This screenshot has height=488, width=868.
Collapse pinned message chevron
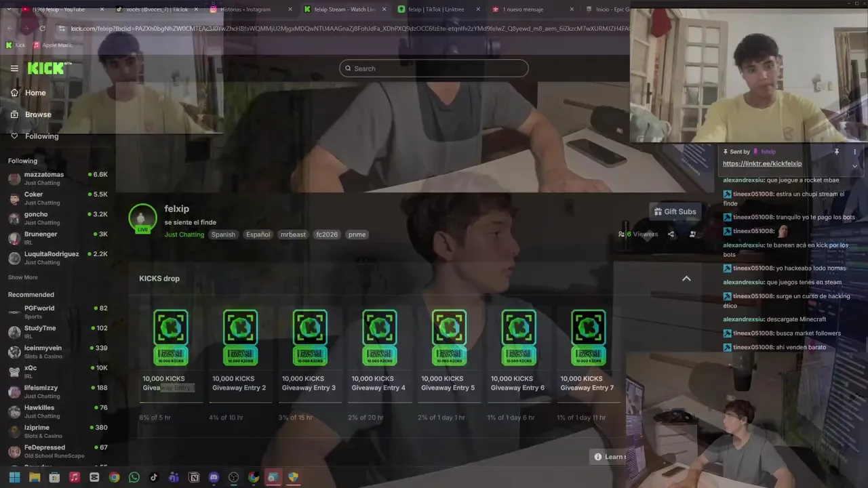coord(854,166)
